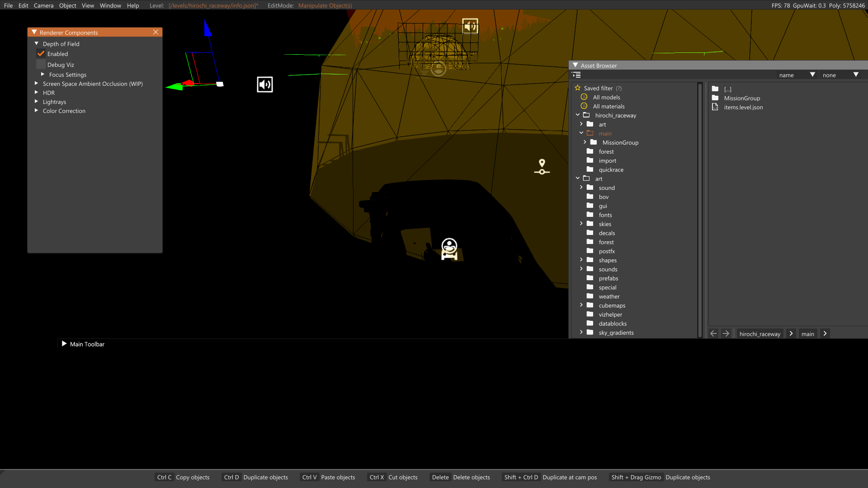868x488 pixels.
Task: Select the quickrace folder in tree
Action: pyautogui.click(x=611, y=170)
